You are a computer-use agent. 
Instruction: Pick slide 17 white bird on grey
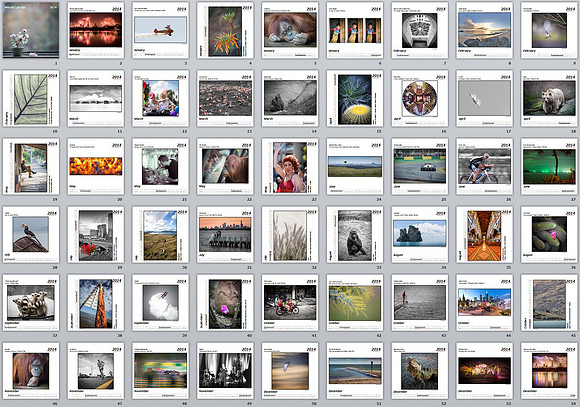tap(485, 98)
